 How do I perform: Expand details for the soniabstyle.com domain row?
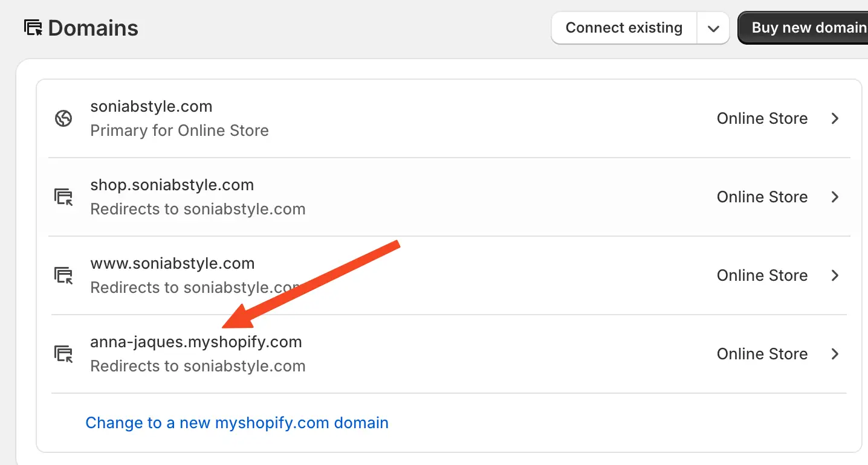click(835, 118)
